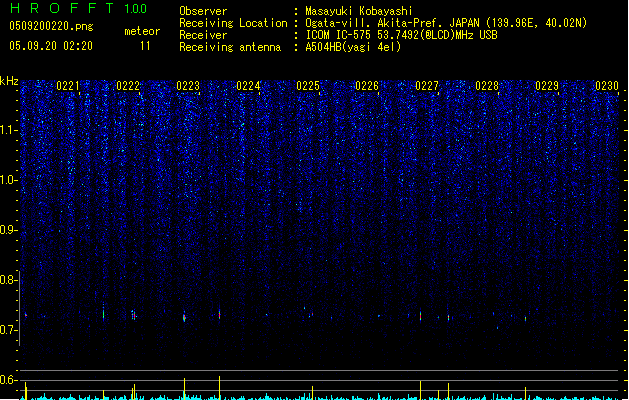Select the observer name Masayuki Kobayashi

[359, 11]
